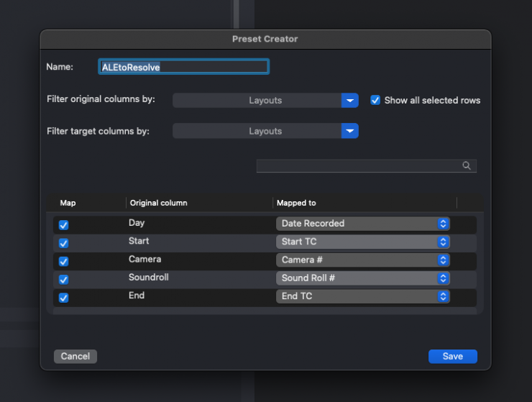Click the column search field
Screen dimensions: 532x402
[359, 166]
